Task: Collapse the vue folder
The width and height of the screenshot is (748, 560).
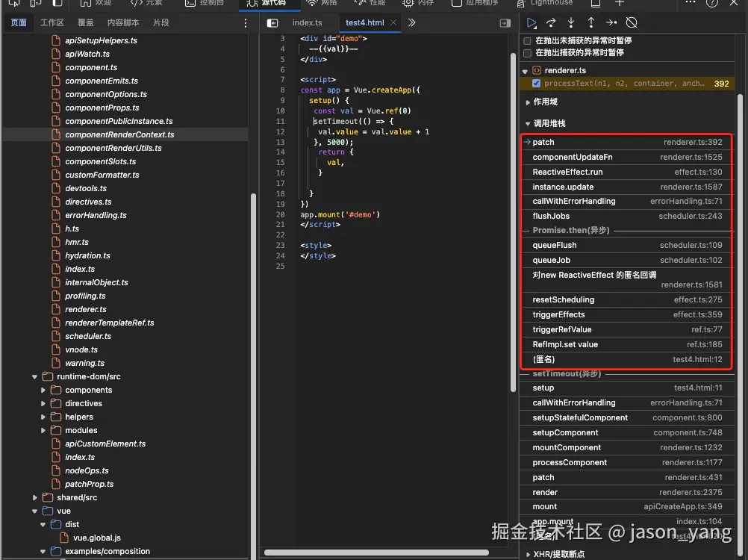Action: [x=34, y=511]
